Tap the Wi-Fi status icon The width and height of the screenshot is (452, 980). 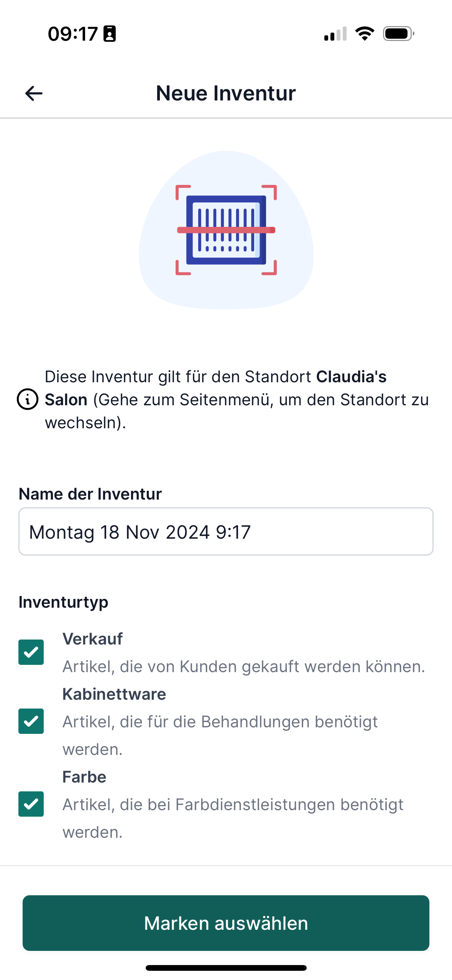(x=365, y=34)
